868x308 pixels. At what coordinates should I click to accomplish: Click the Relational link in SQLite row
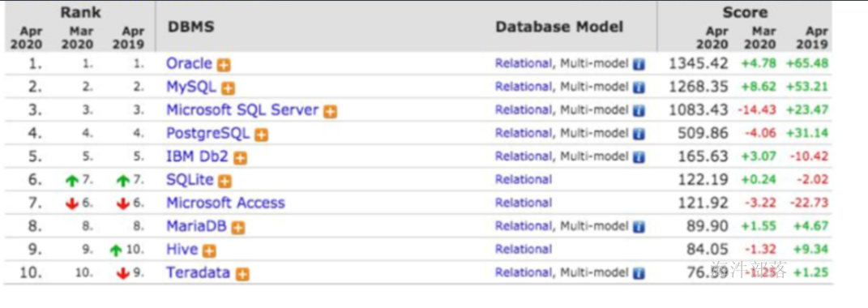523,179
